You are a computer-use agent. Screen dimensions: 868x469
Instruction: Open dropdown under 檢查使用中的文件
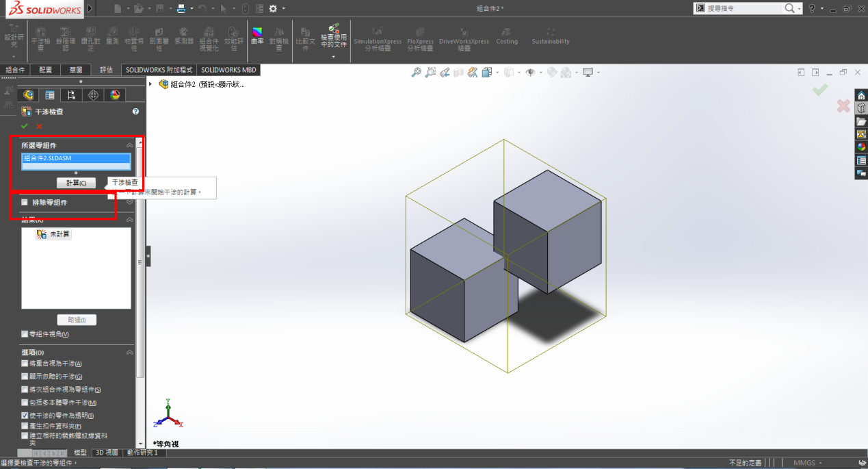(x=334, y=57)
